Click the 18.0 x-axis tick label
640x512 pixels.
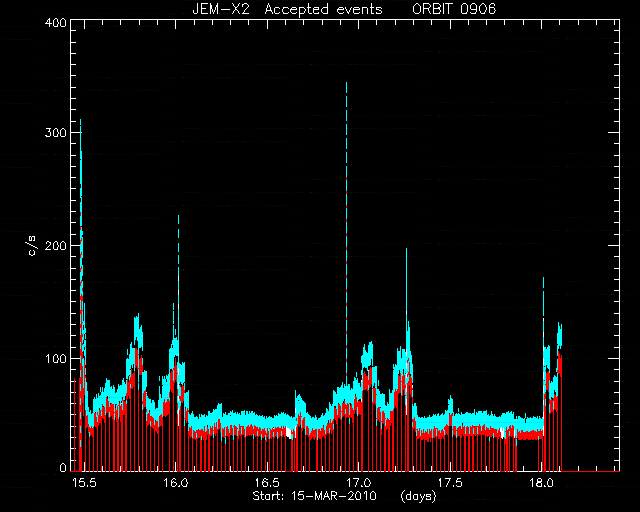pos(541,483)
